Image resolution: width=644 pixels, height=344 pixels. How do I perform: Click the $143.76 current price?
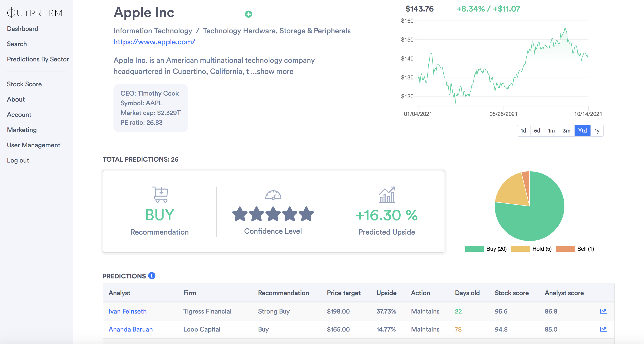pyautogui.click(x=420, y=9)
